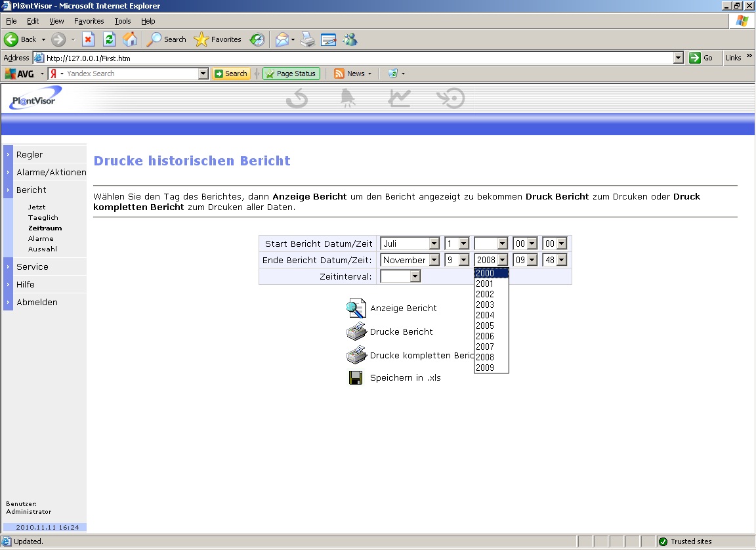Image resolution: width=756 pixels, height=550 pixels.
Task: Select 2005 in the year list
Action: 492,326
